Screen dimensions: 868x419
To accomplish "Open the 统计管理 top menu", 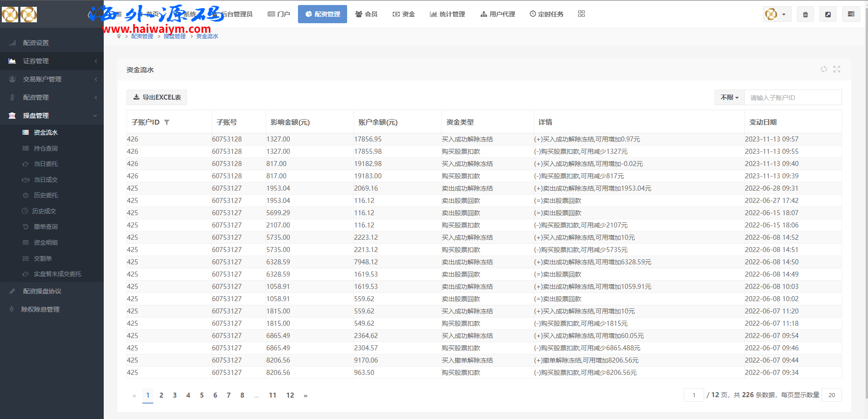I will [x=447, y=14].
